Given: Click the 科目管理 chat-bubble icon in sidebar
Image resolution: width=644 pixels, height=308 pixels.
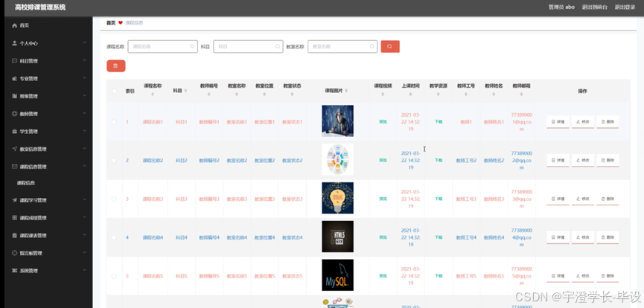Looking at the screenshot, I should pos(15,61).
